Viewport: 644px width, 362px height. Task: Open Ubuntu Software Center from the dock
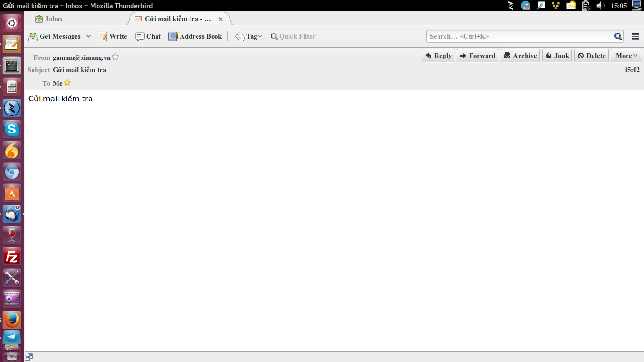pyautogui.click(x=12, y=193)
